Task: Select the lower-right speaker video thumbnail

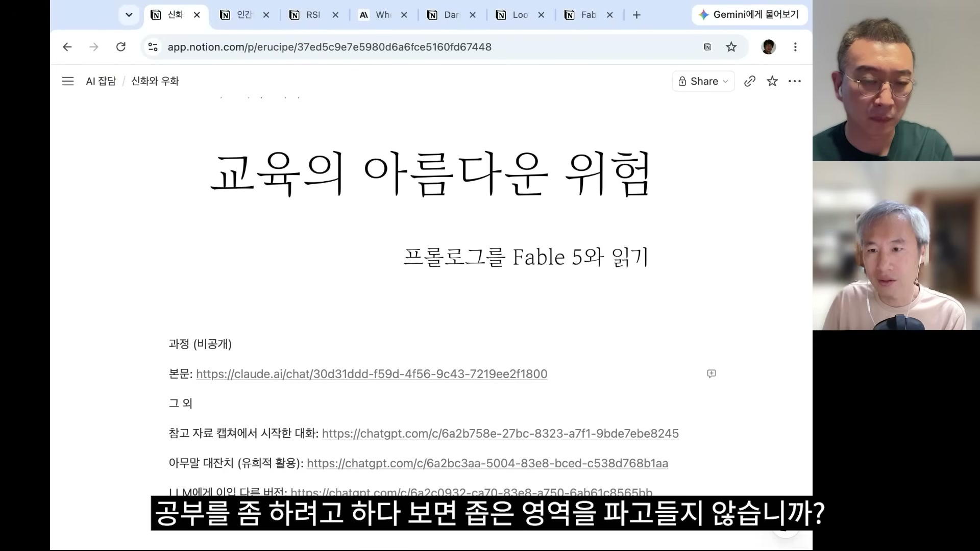Action: (896, 246)
